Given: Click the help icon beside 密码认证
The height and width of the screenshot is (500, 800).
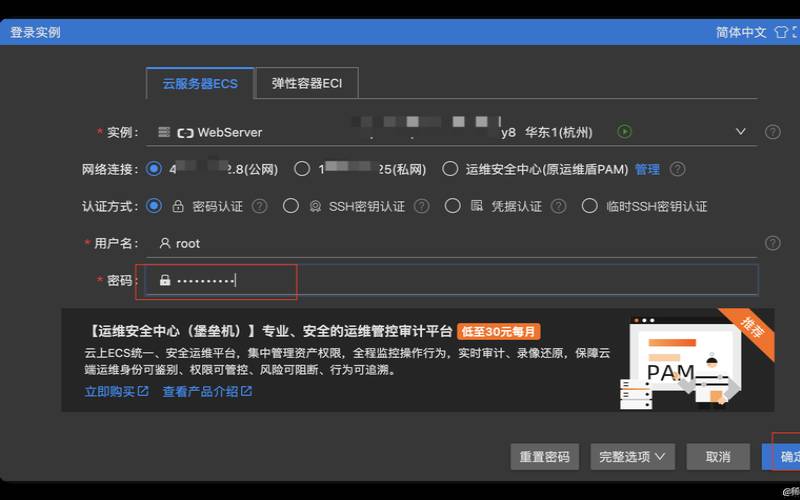Looking at the screenshot, I should point(259,206).
